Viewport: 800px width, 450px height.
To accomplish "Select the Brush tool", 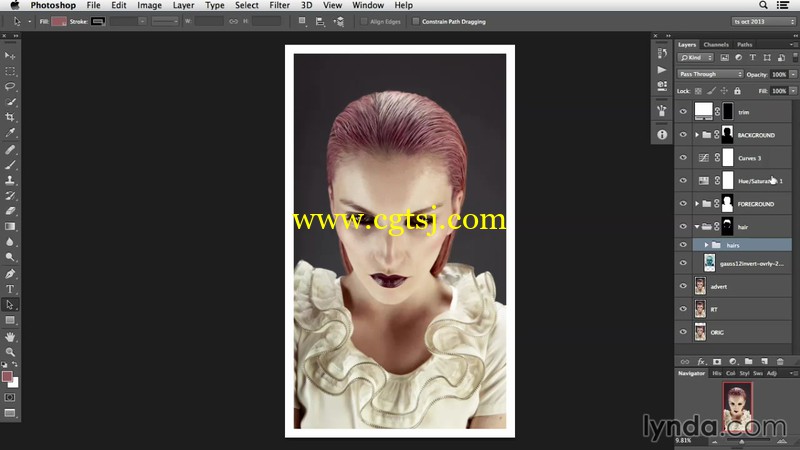I will pos(10,165).
